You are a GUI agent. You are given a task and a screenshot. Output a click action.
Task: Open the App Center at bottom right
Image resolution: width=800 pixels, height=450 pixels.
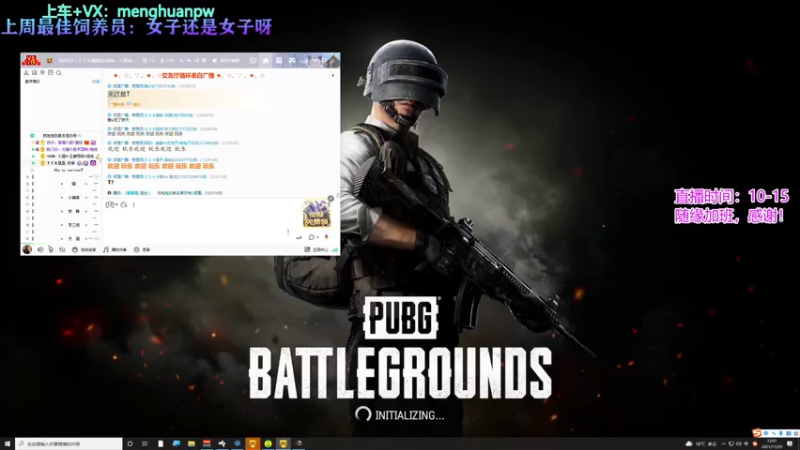point(317,249)
